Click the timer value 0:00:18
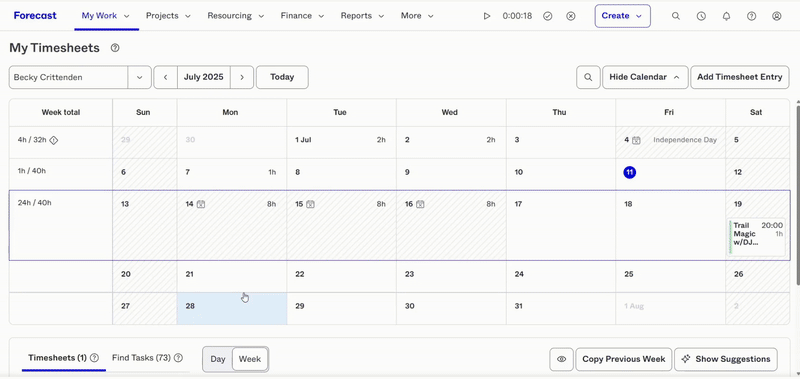Image resolution: width=800 pixels, height=379 pixels. (517, 16)
